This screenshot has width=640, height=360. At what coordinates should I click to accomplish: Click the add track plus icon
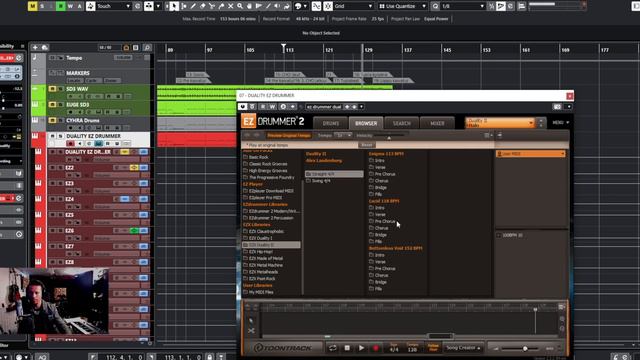(x=35, y=47)
